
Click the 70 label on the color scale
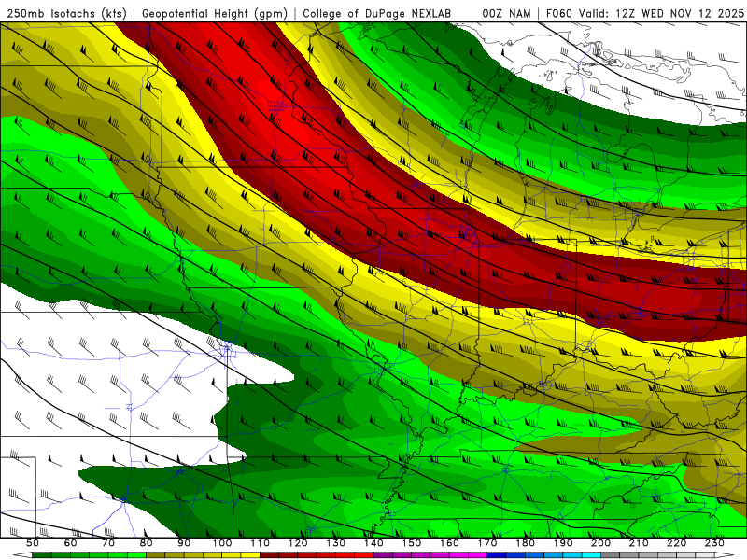pyautogui.click(x=108, y=543)
